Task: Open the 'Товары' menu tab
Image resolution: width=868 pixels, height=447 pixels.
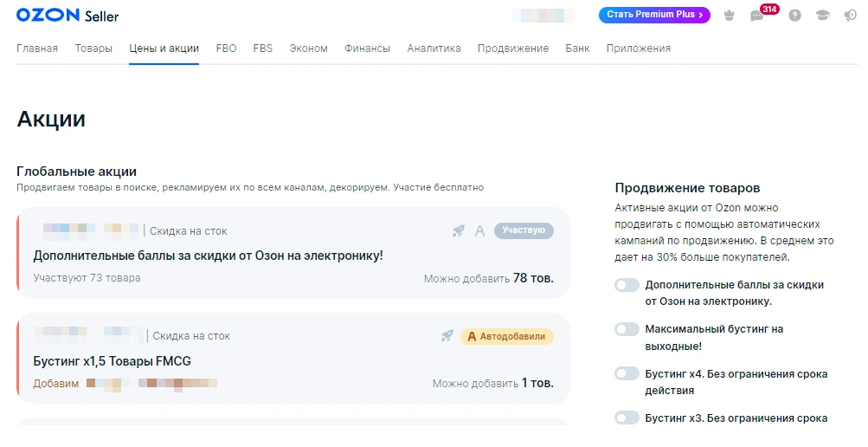Action: pos(93,49)
